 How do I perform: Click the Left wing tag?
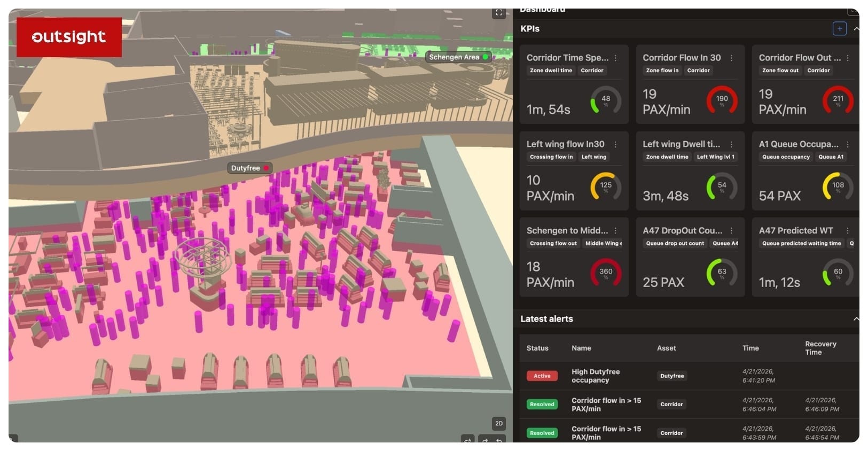[x=594, y=157]
